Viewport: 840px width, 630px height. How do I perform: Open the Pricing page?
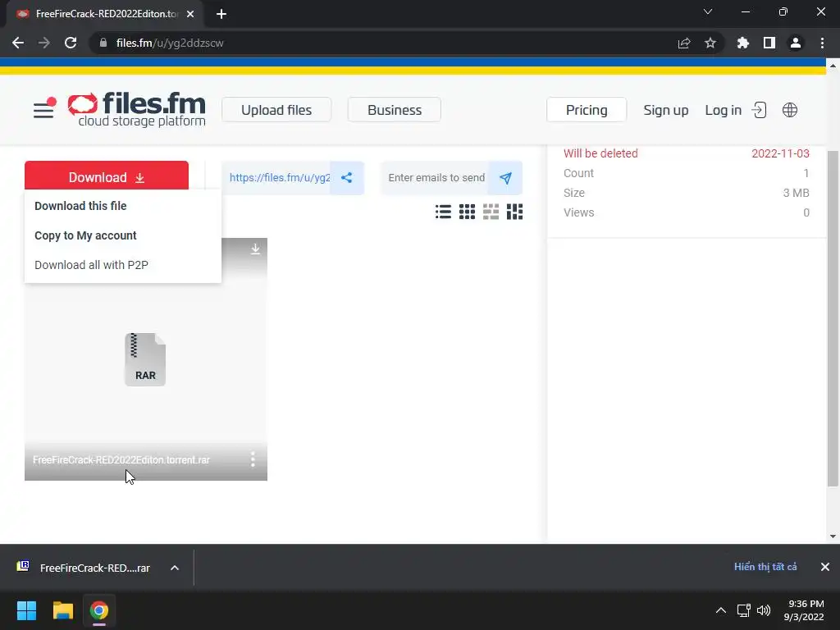[587, 110]
